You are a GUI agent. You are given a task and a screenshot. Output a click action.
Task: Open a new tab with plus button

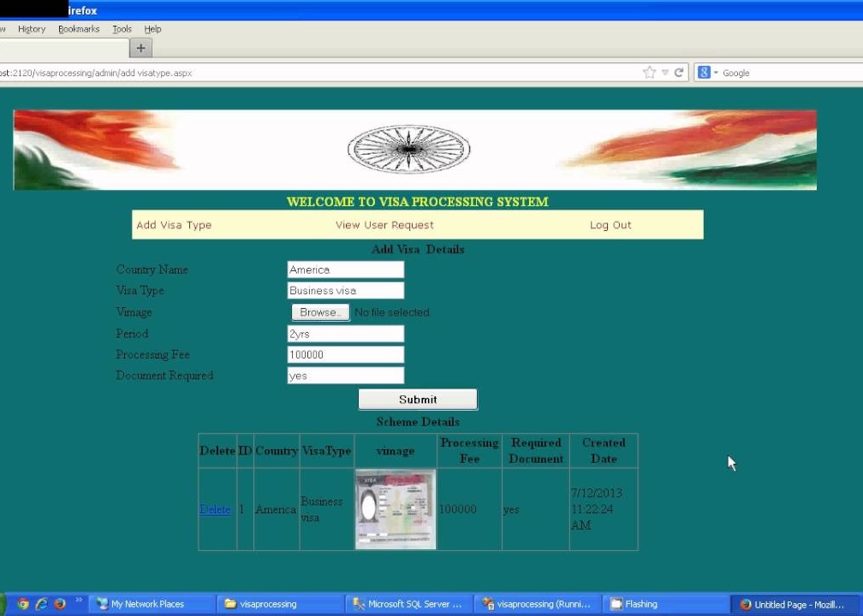tap(141, 48)
